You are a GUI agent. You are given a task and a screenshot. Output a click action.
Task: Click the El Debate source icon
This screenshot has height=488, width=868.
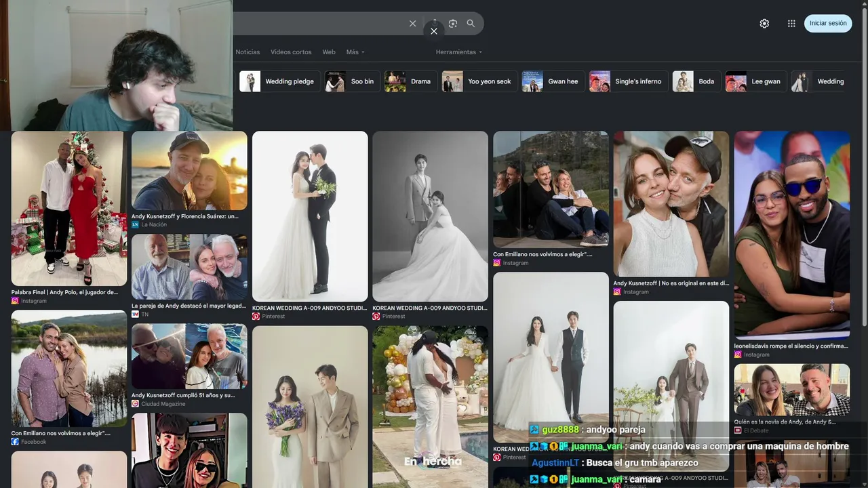tap(738, 430)
